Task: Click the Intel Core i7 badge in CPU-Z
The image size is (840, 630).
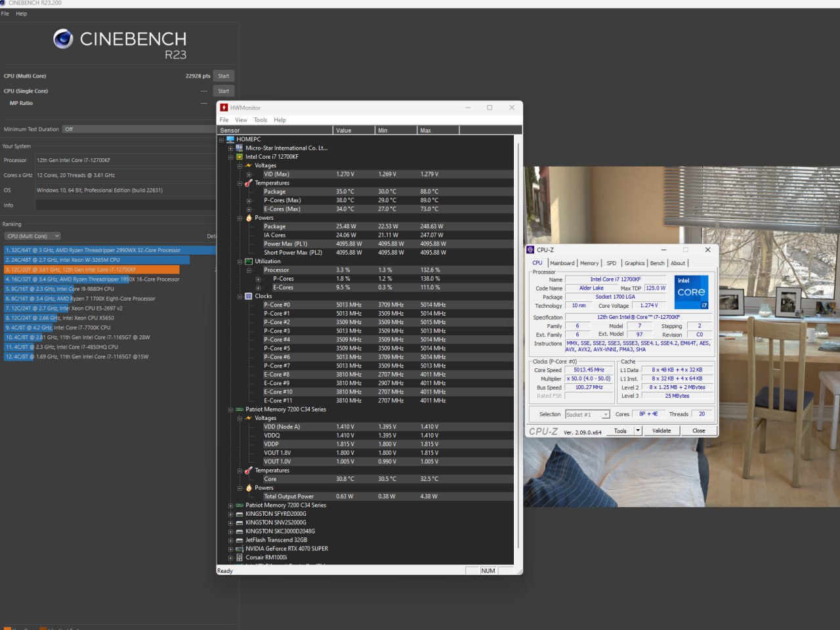Action: coord(691,292)
